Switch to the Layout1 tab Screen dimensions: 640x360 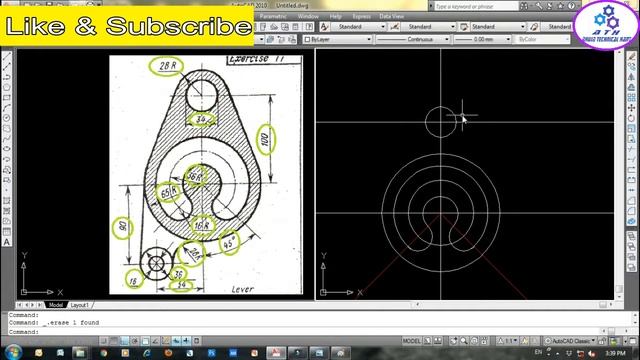80,305
